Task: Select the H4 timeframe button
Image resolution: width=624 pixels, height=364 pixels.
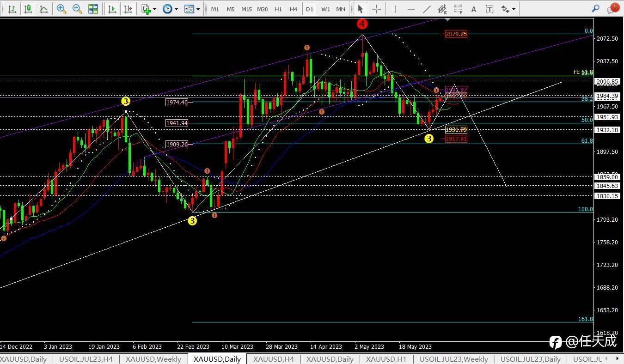Action: pyautogui.click(x=294, y=9)
